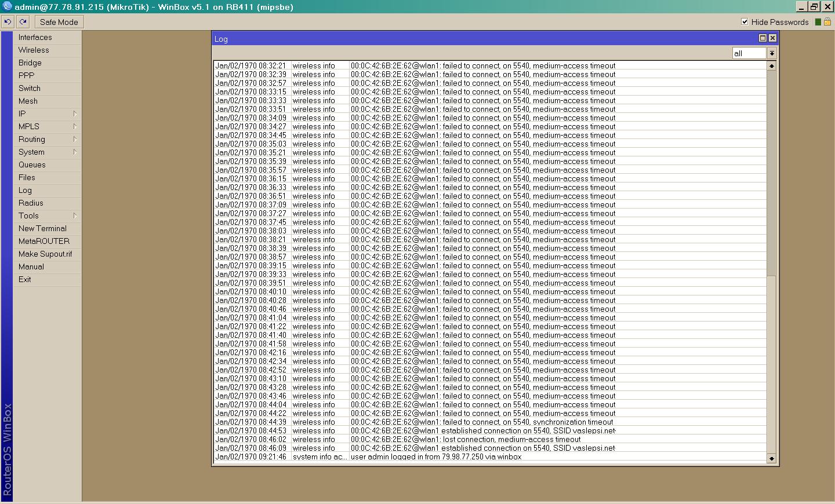Uncheck the Hide Passwords checkbox

pyautogui.click(x=745, y=22)
